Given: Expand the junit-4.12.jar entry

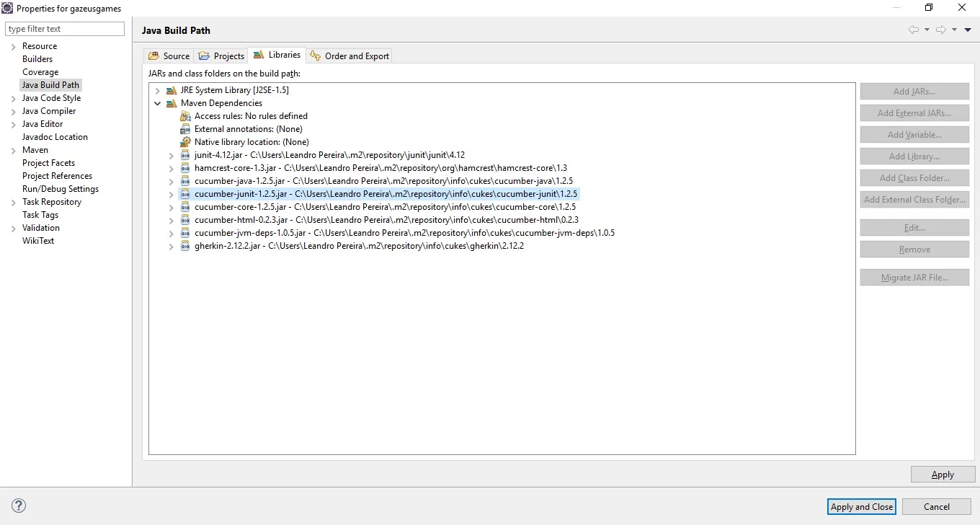Looking at the screenshot, I should (x=171, y=155).
